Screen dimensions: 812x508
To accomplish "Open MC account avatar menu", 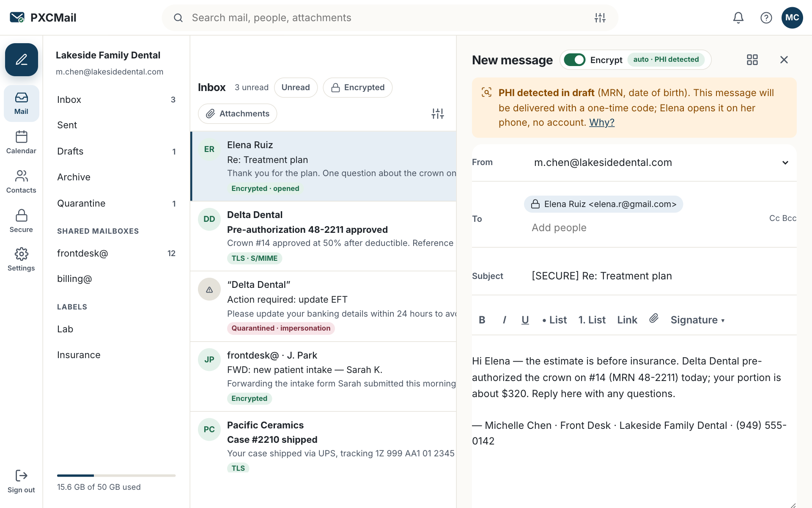I will pyautogui.click(x=792, y=17).
